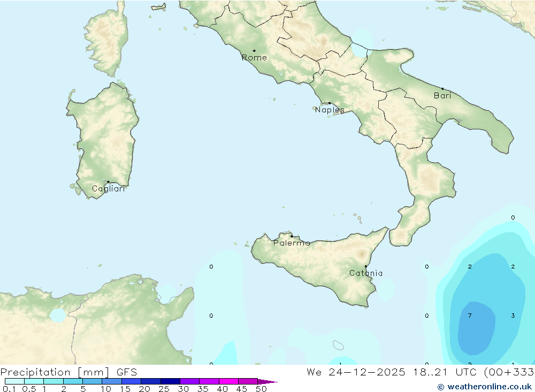Pick the 20–25 mm legend swatch
Viewport: 535px width, 392px height.
point(151,381)
